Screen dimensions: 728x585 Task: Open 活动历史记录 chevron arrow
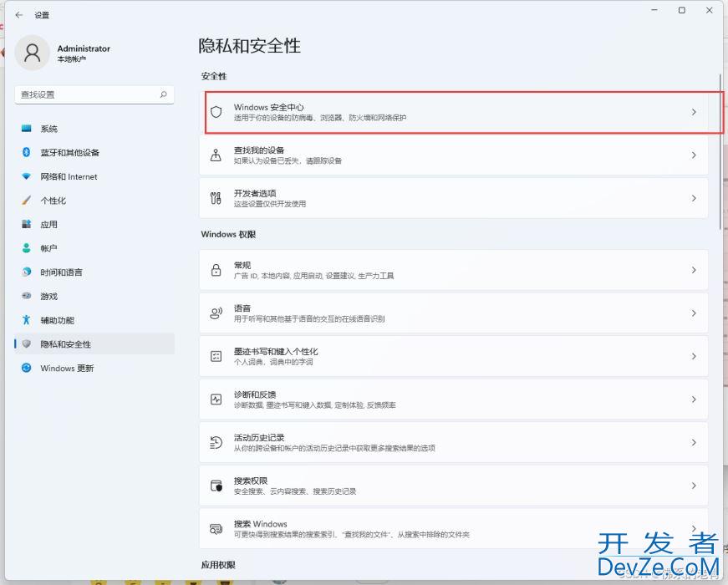694,442
